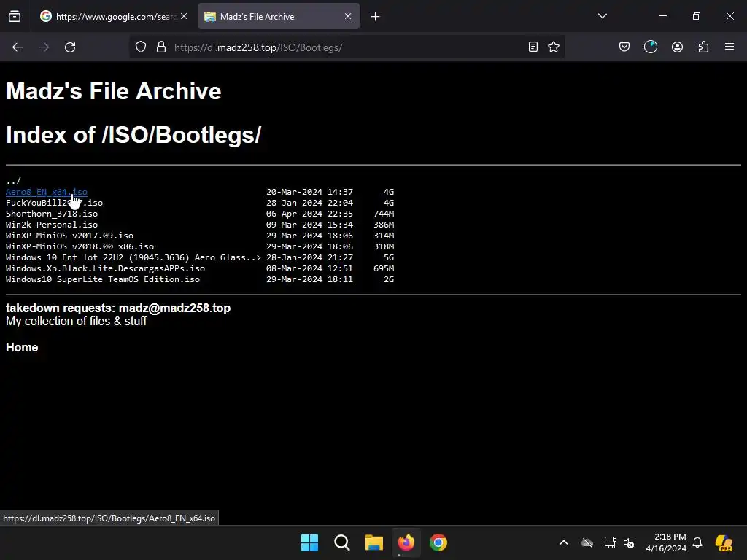Screen dimensions: 747x560
Task: Open Copilot preview icon
Action: point(724,542)
